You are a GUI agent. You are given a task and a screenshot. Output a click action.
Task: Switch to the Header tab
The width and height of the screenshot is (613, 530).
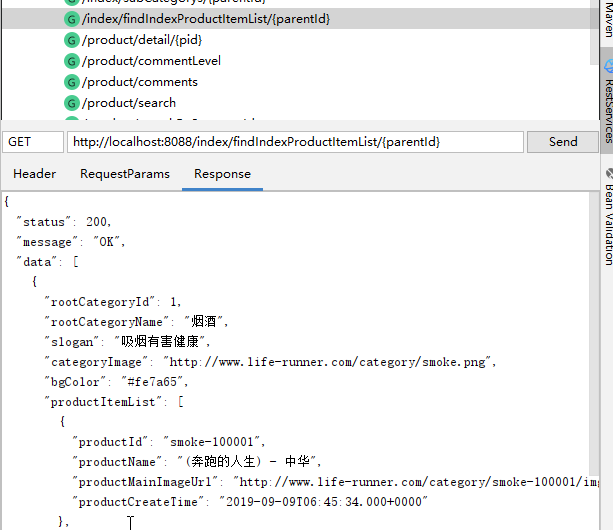tap(34, 174)
